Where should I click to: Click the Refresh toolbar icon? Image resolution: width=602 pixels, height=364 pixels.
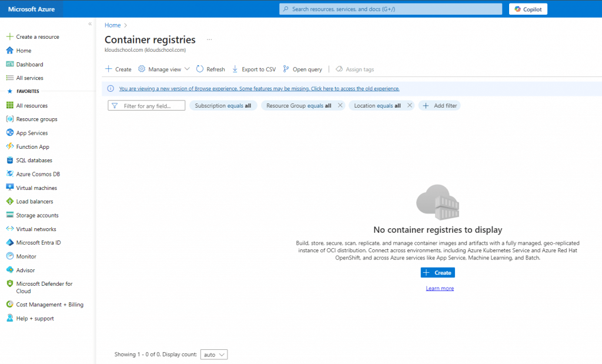[200, 69]
